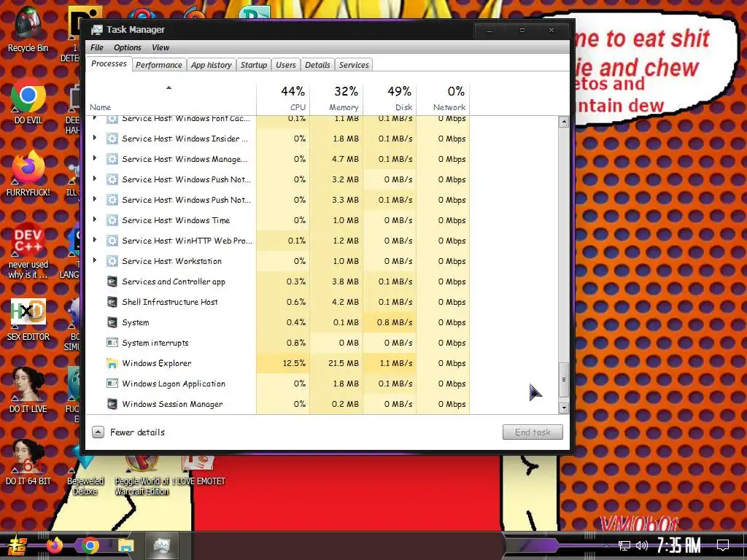Open Chrome shortcut labeled DO EVIL
747x560 pixels.
[28, 101]
